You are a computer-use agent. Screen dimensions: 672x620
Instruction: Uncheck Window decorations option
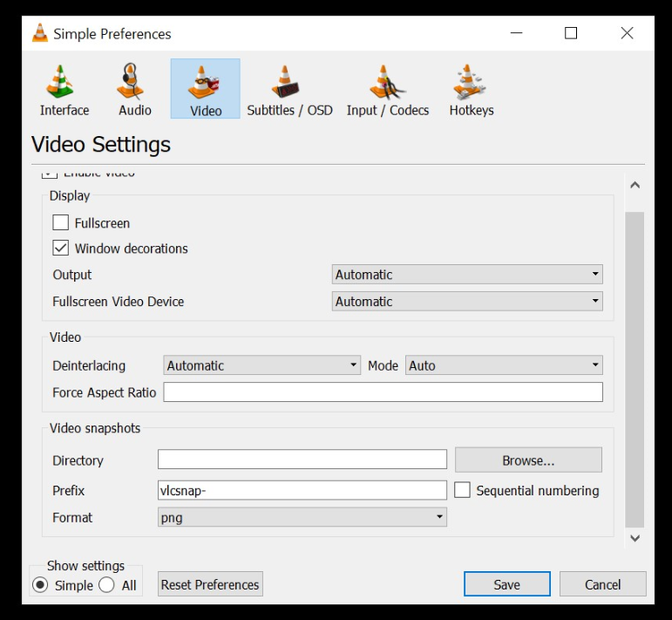point(60,248)
